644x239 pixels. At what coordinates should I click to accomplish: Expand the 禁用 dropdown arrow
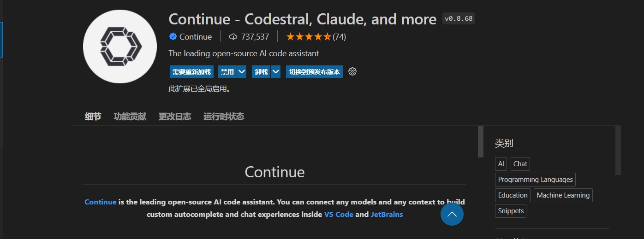point(242,72)
